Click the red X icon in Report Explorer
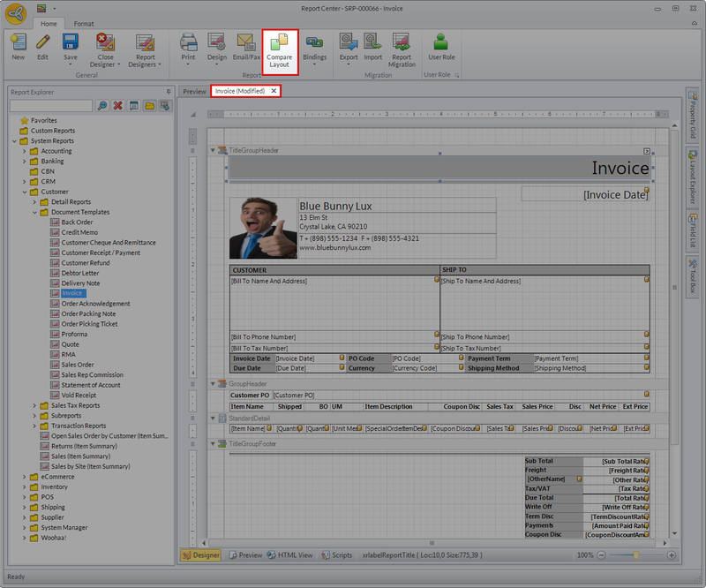Screen dimensions: 706x588 (x=117, y=106)
